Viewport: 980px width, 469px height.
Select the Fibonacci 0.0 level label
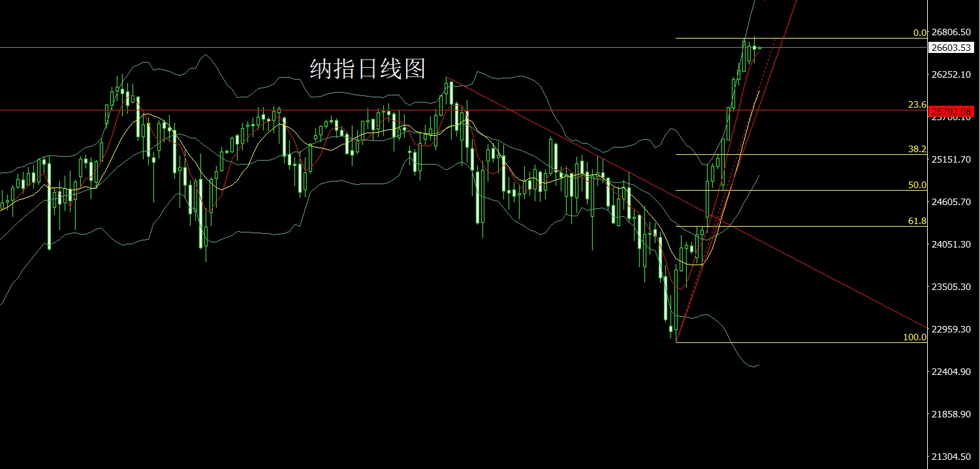tap(920, 33)
